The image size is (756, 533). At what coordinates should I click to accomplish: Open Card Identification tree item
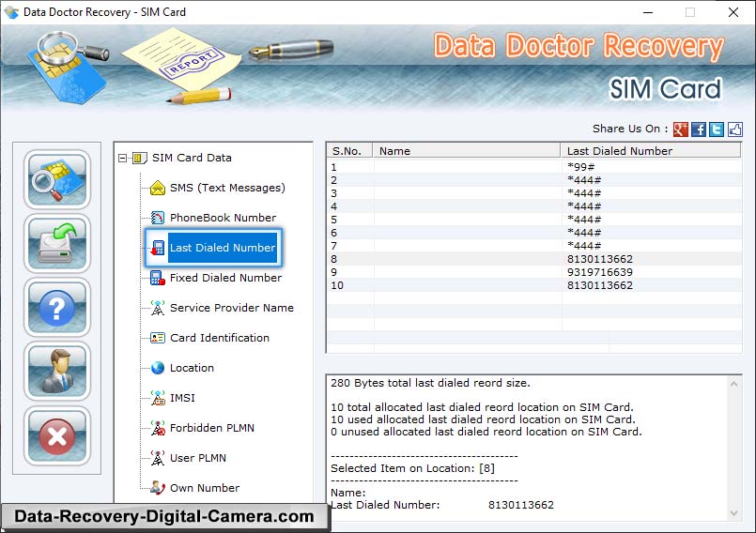(x=220, y=338)
